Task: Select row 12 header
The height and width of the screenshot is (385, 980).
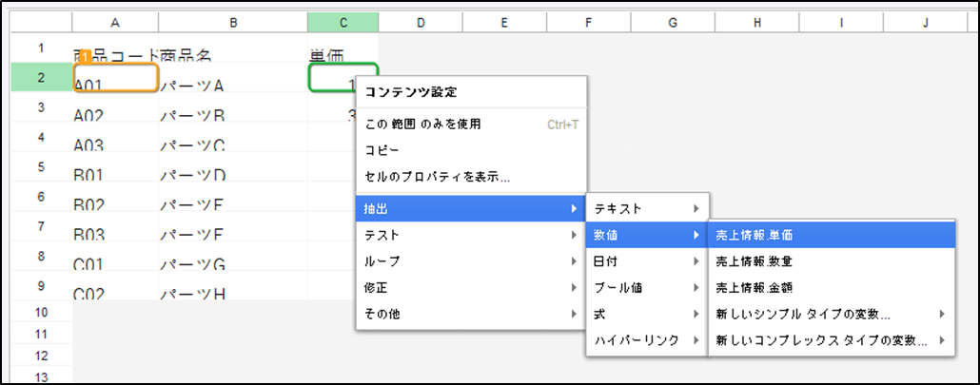Action: (x=41, y=356)
